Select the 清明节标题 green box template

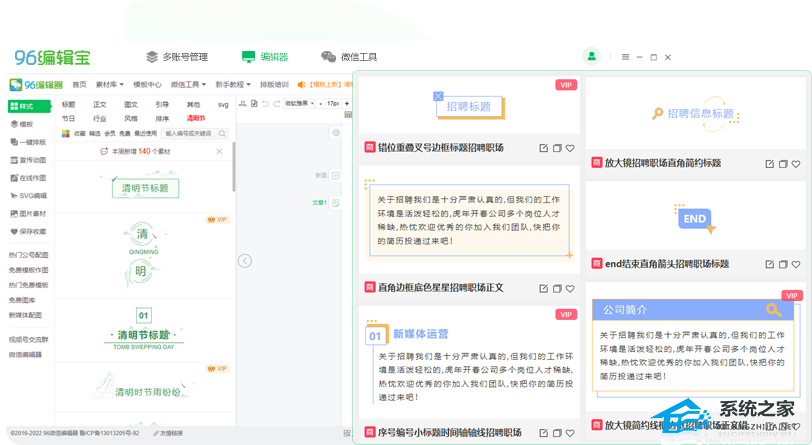click(146, 188)
